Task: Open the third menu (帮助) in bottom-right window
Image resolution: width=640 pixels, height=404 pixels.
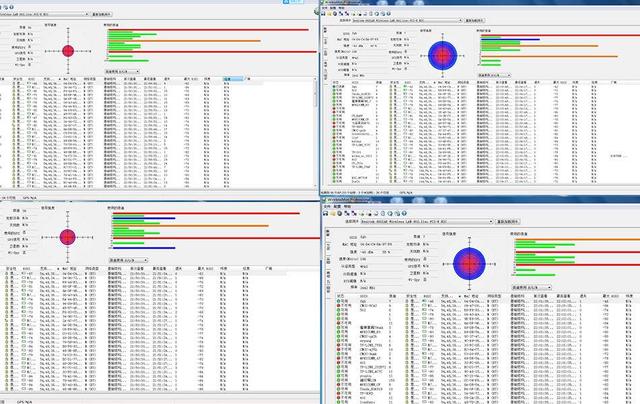Action: pyautogui.click(x=347, y=207)
